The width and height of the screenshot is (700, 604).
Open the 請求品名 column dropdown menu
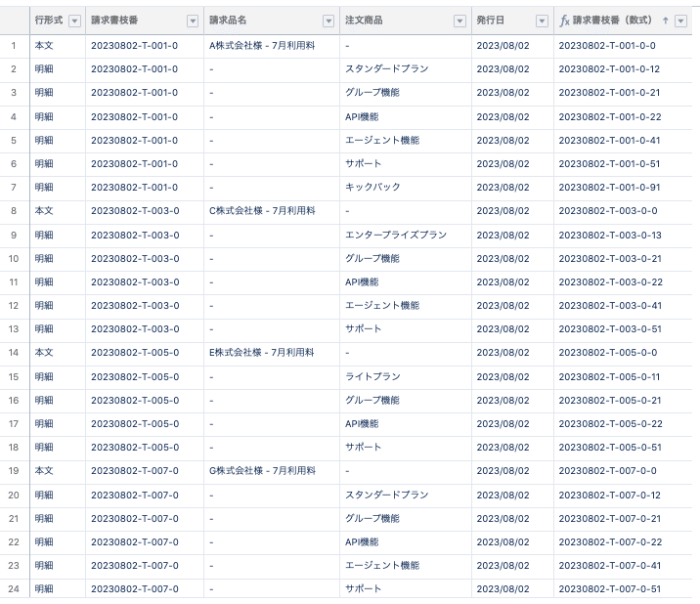[x=328, y=21]
